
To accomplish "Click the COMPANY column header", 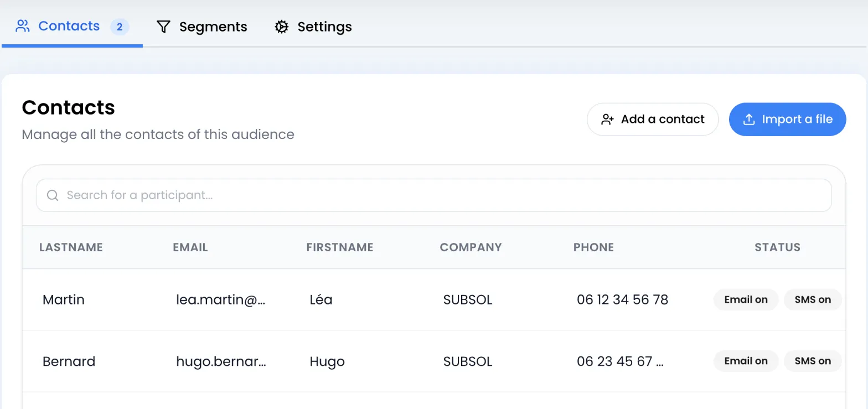I will tap(471, 247).
